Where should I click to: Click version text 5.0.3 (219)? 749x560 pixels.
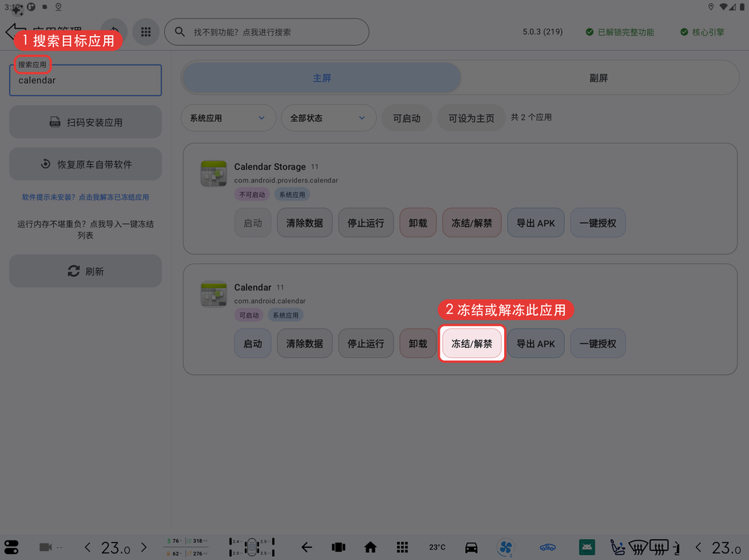click(542, 32)
